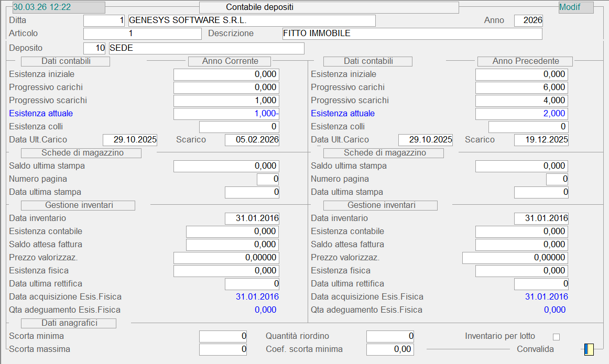Screen dimensions: 609x364
Task: Select the Anno Precedente header
Action: [525, 61]
